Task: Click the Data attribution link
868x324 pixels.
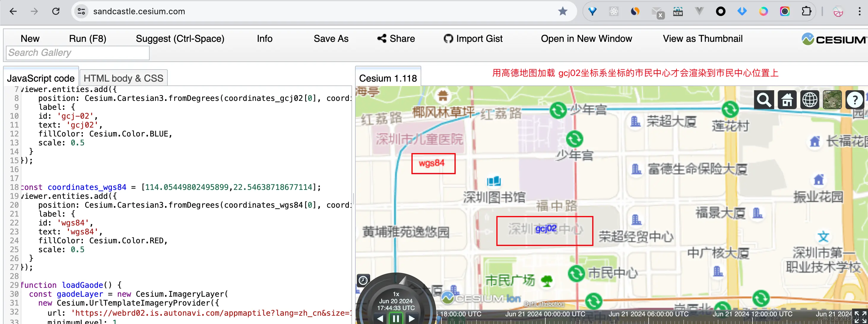Action: pyautogui.click(x=544, y=304)
